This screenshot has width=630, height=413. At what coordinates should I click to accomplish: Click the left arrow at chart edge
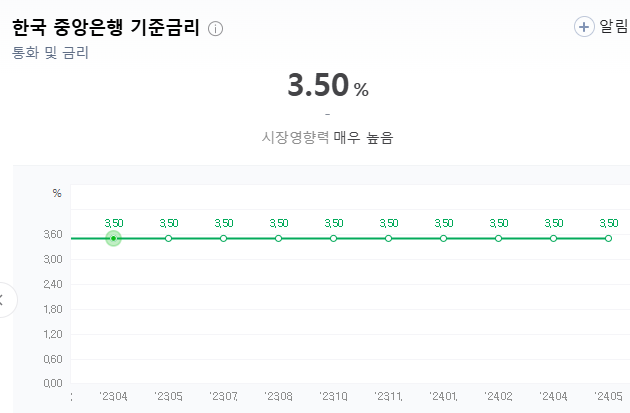[x=5, y=298]
